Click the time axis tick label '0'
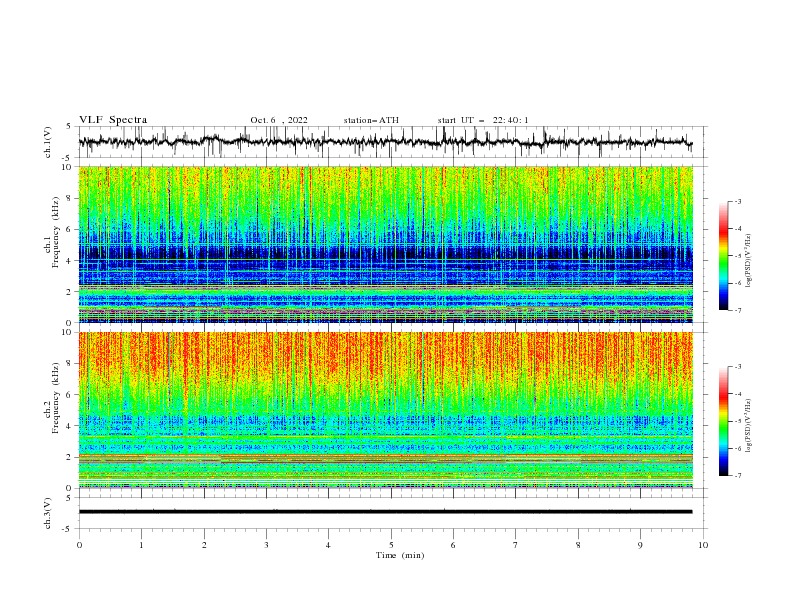The height and width of the screenshot is (612, 792). click(79, 545)
